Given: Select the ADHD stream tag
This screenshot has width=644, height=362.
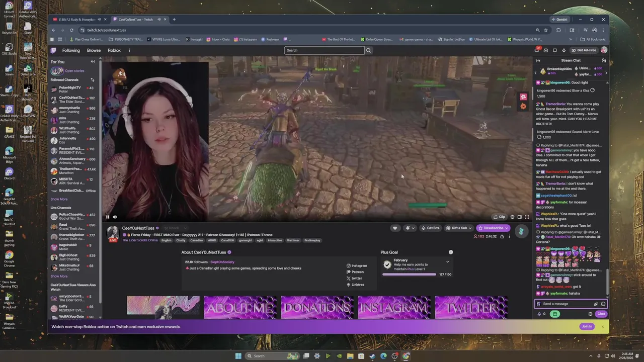Looking at the screenshot, I should pos(212,240).
